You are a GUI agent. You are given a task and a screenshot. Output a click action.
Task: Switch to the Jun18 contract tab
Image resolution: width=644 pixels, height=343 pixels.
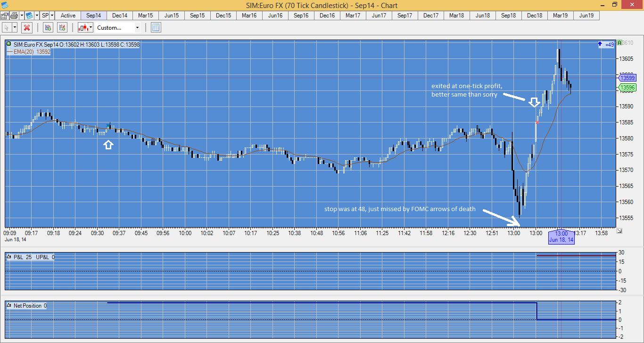coord(483,16)
